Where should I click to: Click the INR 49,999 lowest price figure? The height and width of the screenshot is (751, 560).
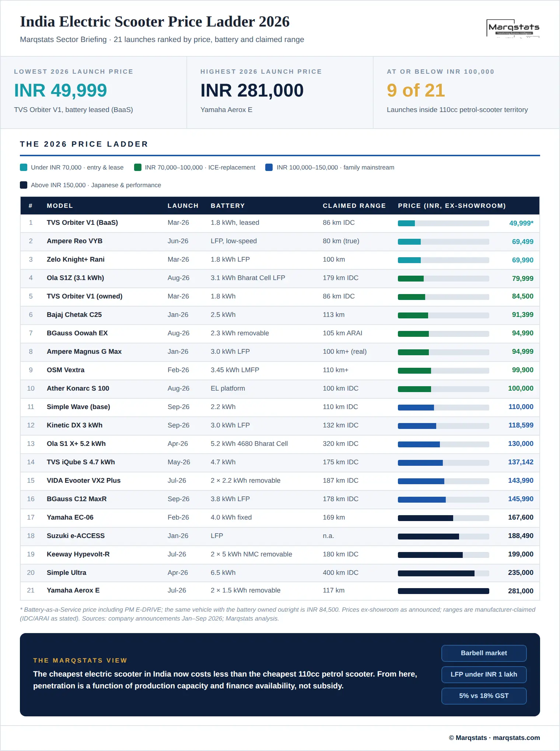(60, 91)
